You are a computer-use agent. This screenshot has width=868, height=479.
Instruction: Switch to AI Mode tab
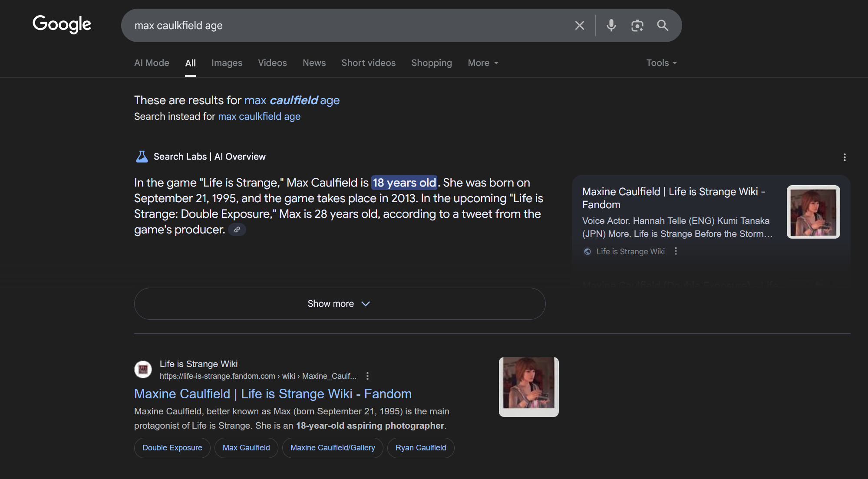click(152, 63)
